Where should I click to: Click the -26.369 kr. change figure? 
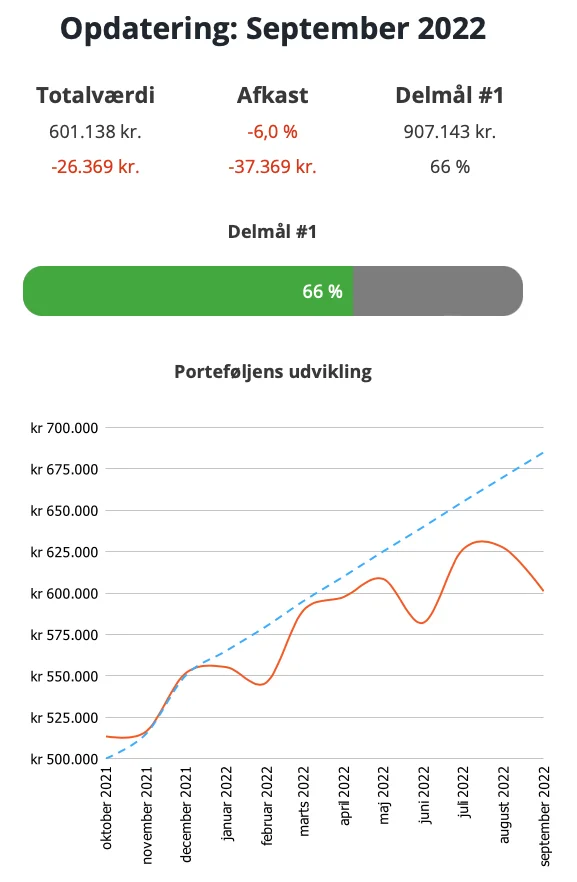(x=95, y=166)
